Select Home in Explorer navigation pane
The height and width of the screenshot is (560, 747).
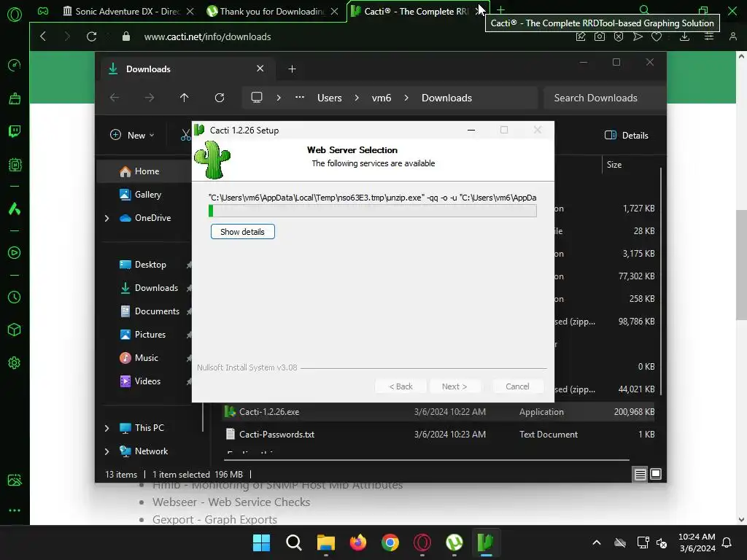(144, 171)
